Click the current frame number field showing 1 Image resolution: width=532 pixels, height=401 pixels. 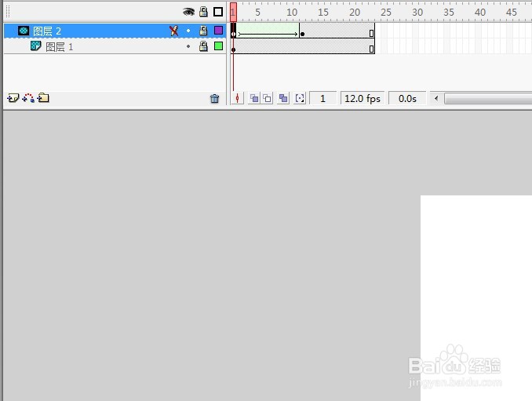tap(322, 99)
